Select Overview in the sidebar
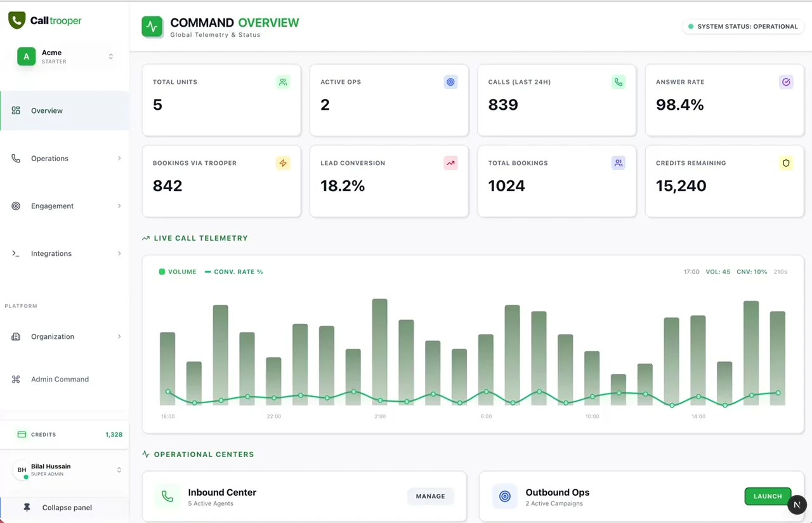The height and width of the screenshot is (523, 812). [x=65, y=110]
